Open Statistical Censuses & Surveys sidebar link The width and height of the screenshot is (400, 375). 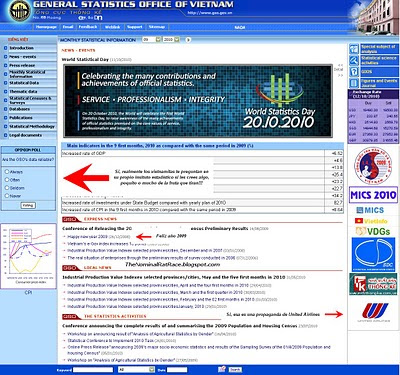pos(30,100)
